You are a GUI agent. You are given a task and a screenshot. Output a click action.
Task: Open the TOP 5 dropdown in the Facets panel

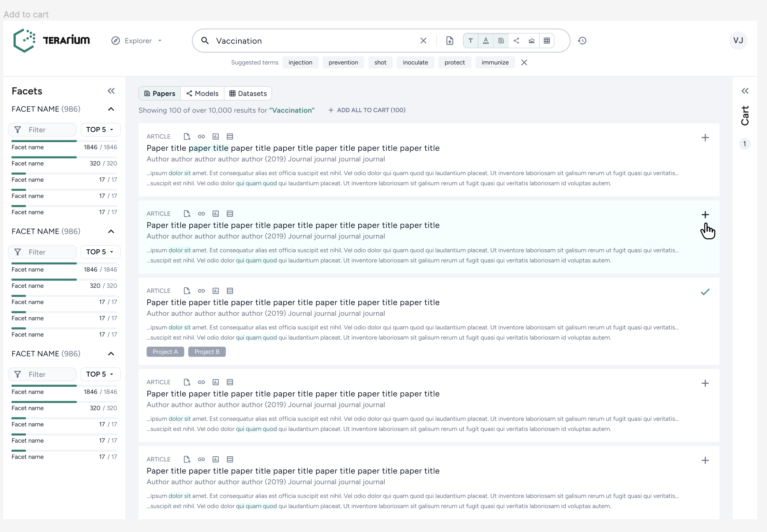(x=100, y=129)
